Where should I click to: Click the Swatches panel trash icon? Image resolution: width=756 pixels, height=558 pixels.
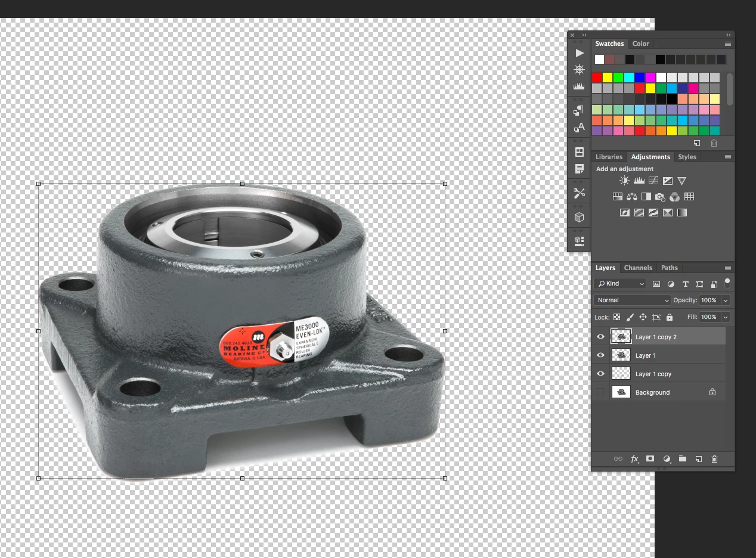[x=714, y=143]
